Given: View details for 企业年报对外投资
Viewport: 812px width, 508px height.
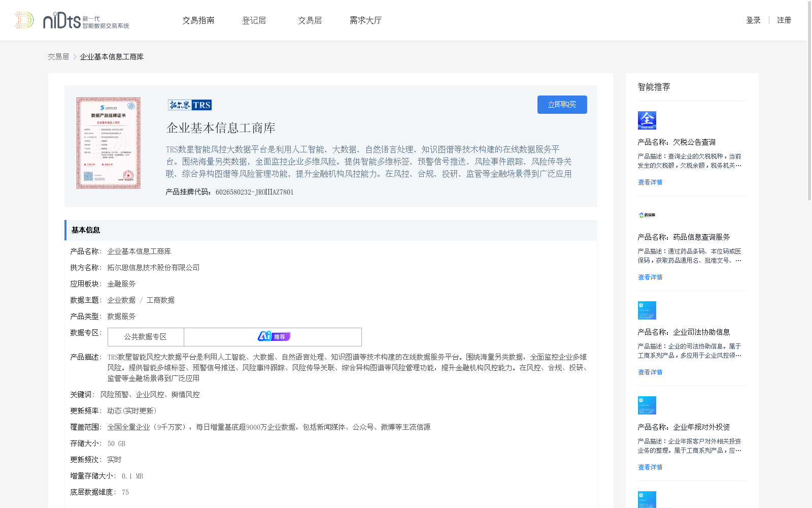Looking at the screenshot, I should (x=650, y=467).
